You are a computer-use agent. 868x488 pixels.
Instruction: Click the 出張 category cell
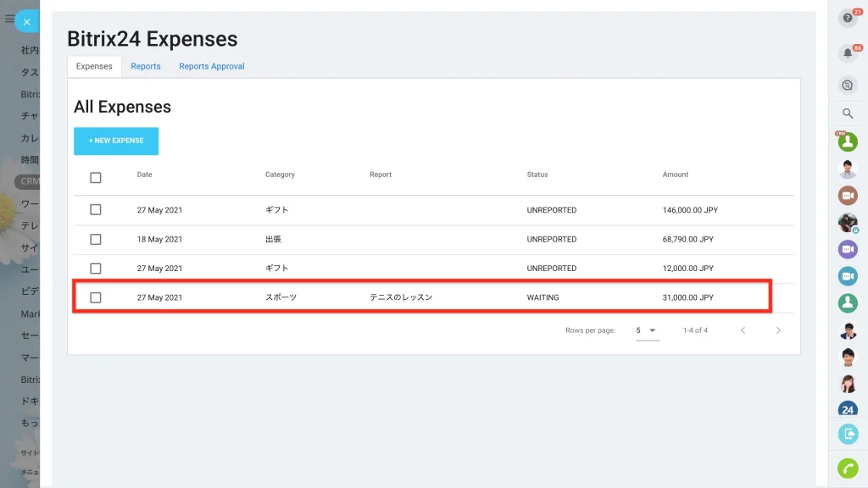coord(273,239)
